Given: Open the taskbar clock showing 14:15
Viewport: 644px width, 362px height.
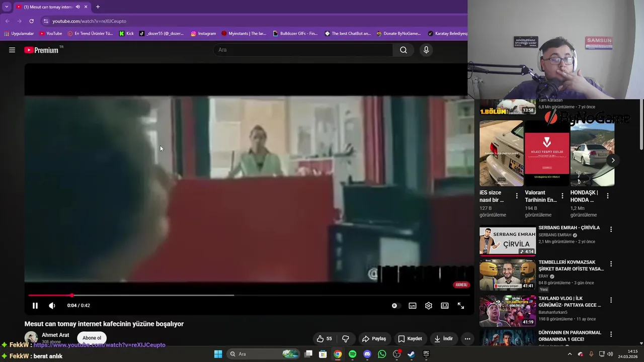Looking at the screenshot, I should pos(628,354).
